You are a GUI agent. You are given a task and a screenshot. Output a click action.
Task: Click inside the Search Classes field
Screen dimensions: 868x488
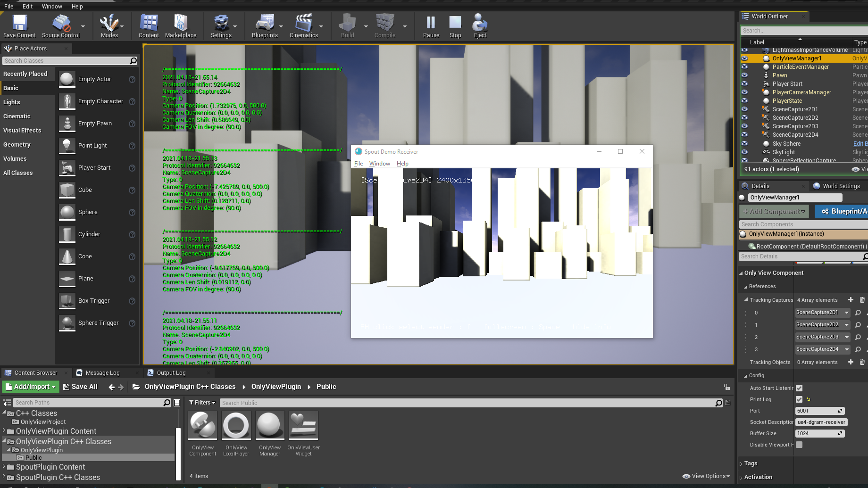(x=66, y=60)
